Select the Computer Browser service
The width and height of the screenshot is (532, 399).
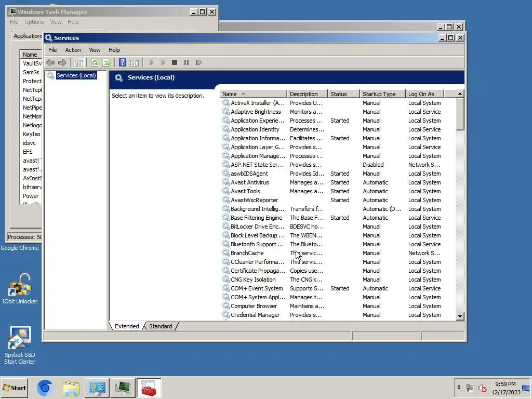[x=337, y=305]
